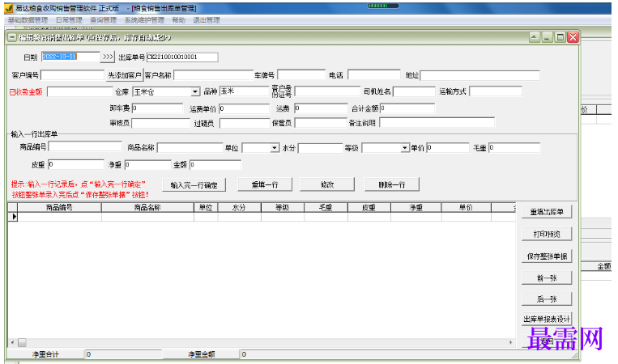Expand the 等级 grade dropdown
The height and width of the screenshot is (364, 618).
[404, 148]
